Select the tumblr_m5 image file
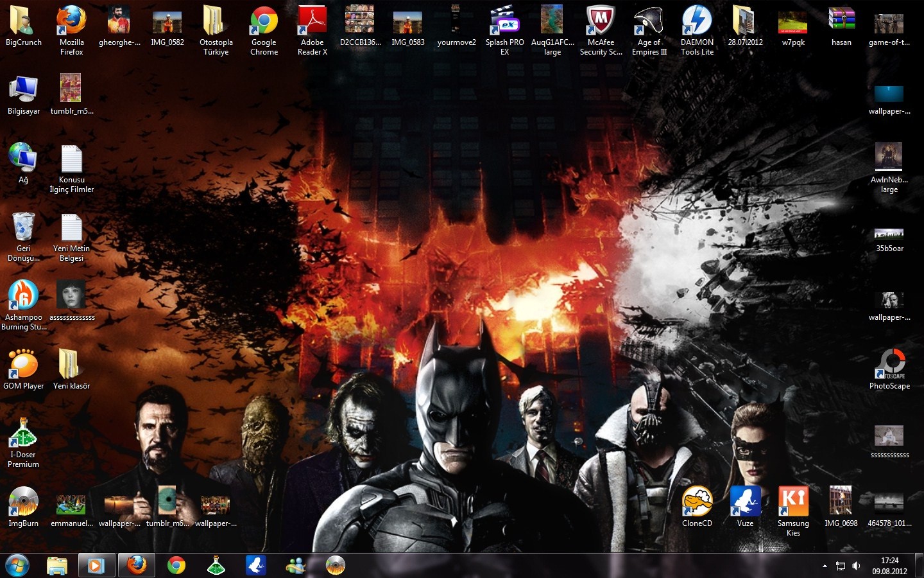 71,88
